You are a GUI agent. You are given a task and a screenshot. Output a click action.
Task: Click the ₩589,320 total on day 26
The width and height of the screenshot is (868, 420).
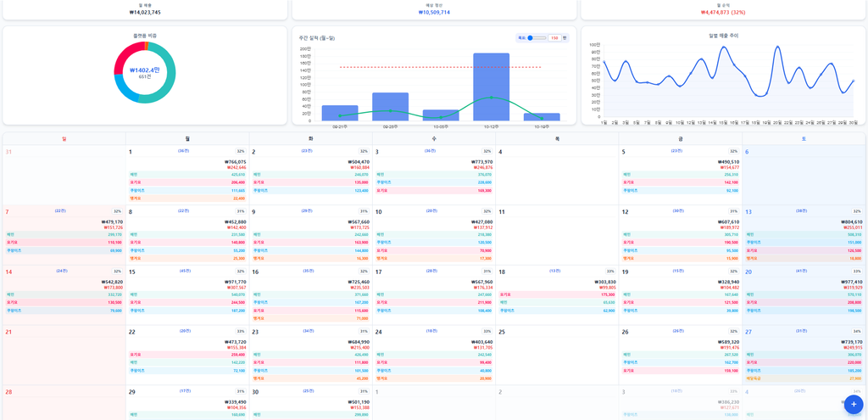[x=729, y=342]
